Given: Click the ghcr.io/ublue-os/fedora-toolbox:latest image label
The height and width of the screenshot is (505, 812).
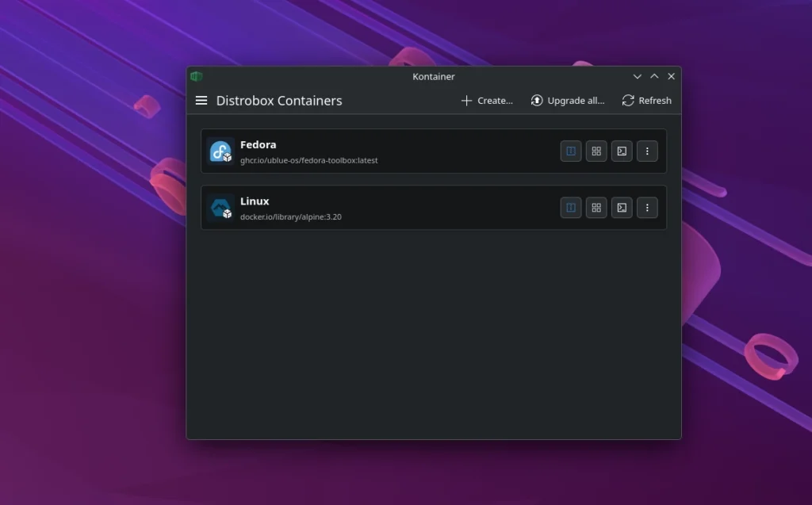Looking at the screenshot, I should 308,160.
